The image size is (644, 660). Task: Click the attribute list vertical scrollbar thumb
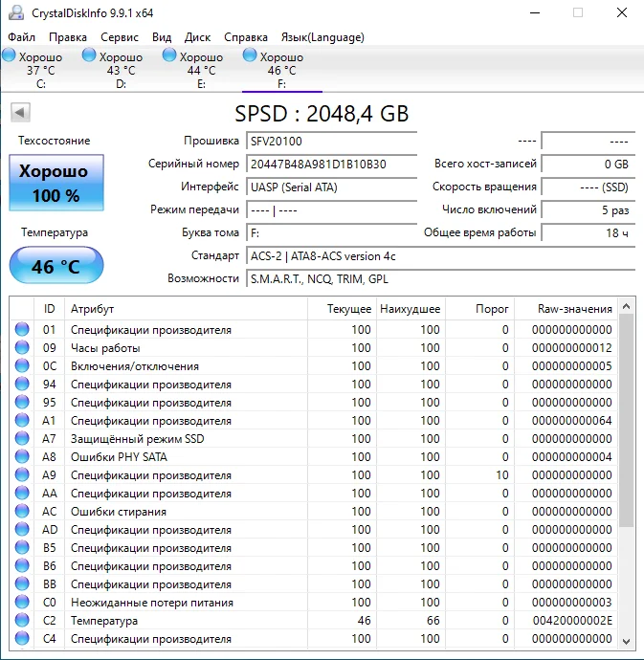click(627, 421)
